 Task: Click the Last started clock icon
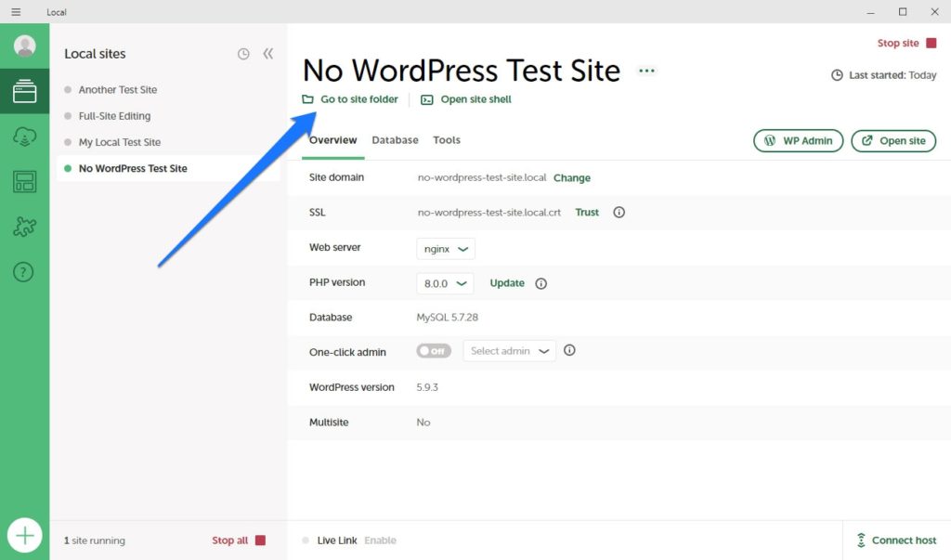[x=837, y=75]
